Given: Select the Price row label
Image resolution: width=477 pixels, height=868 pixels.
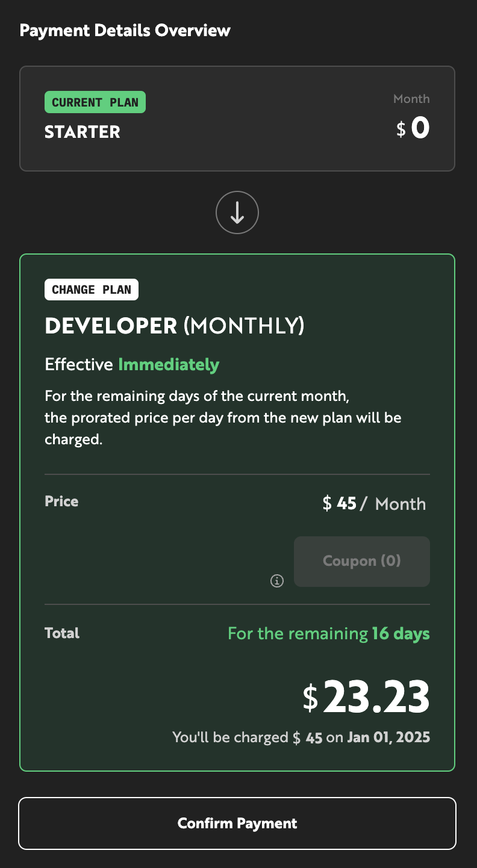Looking at the screenshot, I should pos(61,501).
